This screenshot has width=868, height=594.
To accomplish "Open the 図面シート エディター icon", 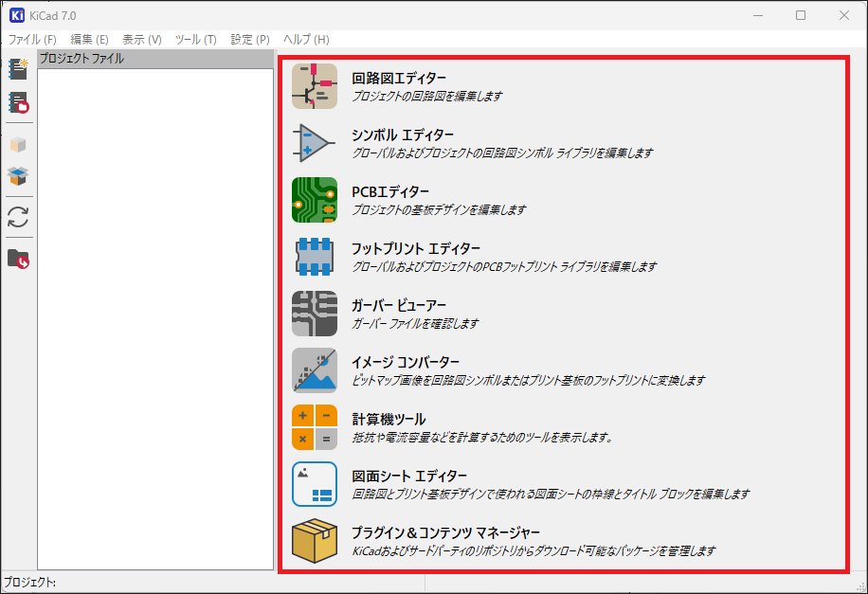I will 315,484.
